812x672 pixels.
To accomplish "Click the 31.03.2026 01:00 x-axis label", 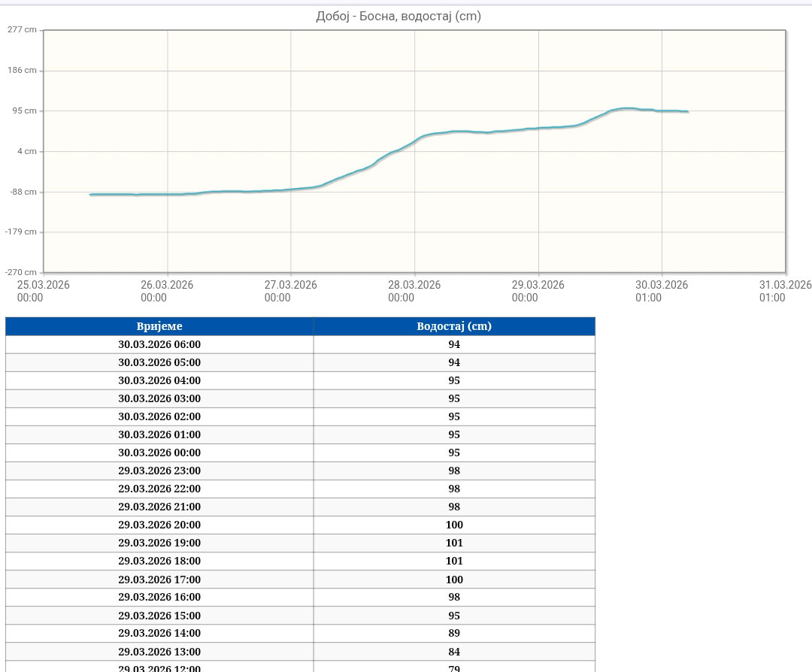I will pos(785,291).
